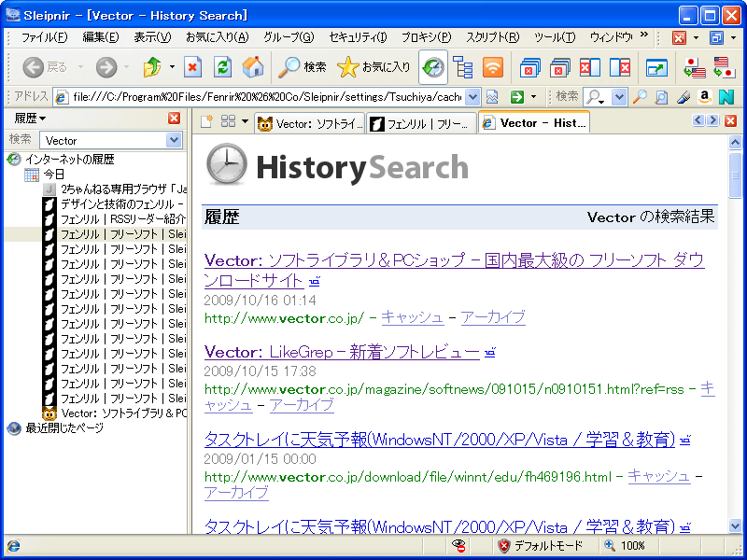Translate Japanese to English flag icon
Viewport: 747px width, 560px height.
click(694, 67)
